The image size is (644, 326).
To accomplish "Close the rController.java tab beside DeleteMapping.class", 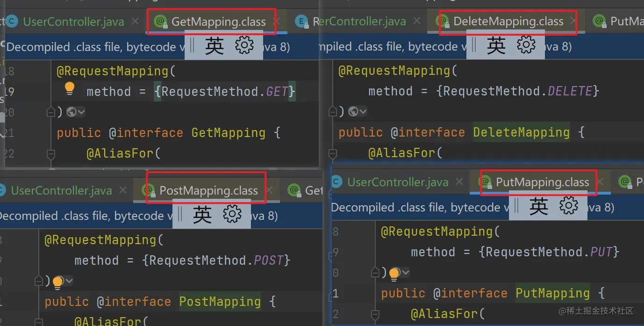I will point(417,21).
